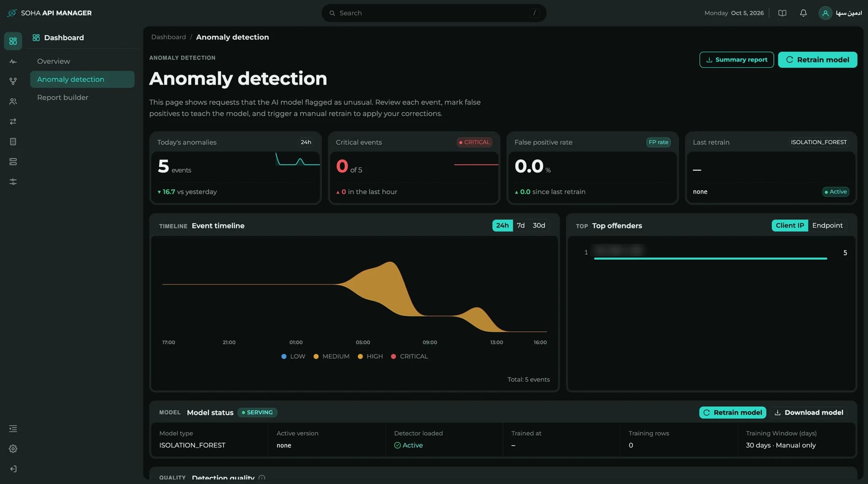Toggle the HIGH series in the chart legend

(x=370, y=356)
